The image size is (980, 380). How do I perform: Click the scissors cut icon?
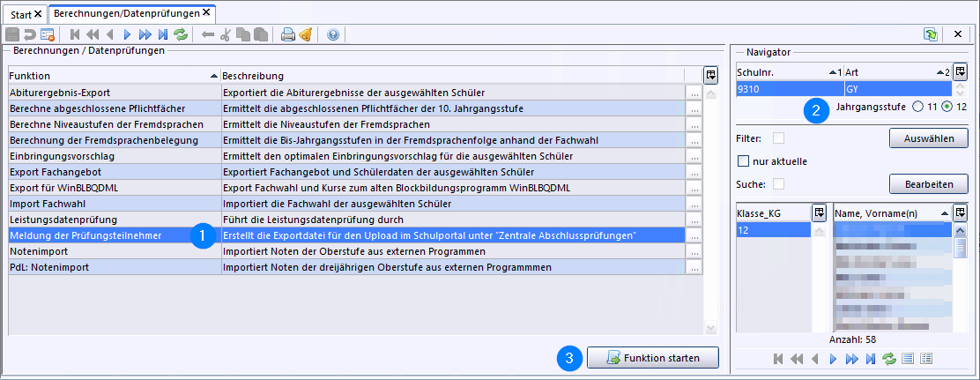click(x=226, y=34)
